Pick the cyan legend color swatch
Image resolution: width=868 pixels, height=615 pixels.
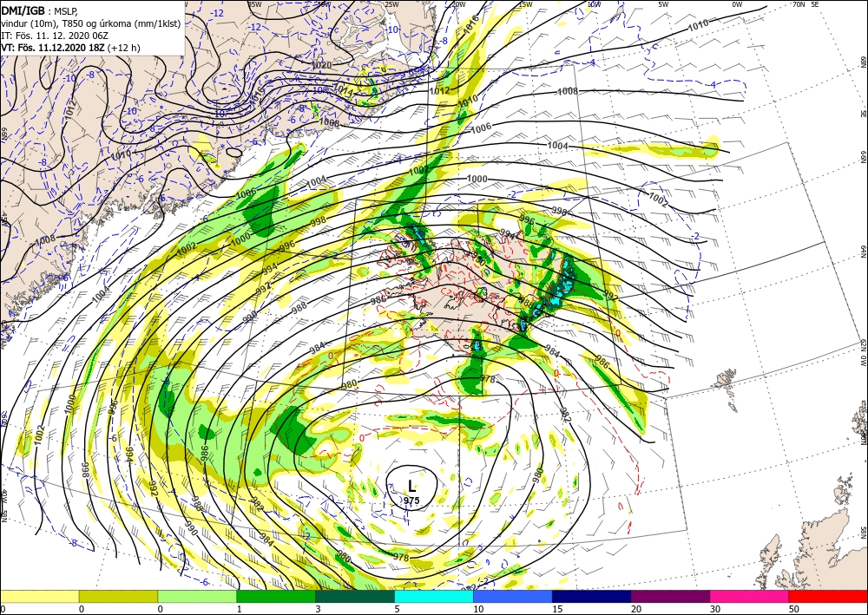tap(434, 596)
